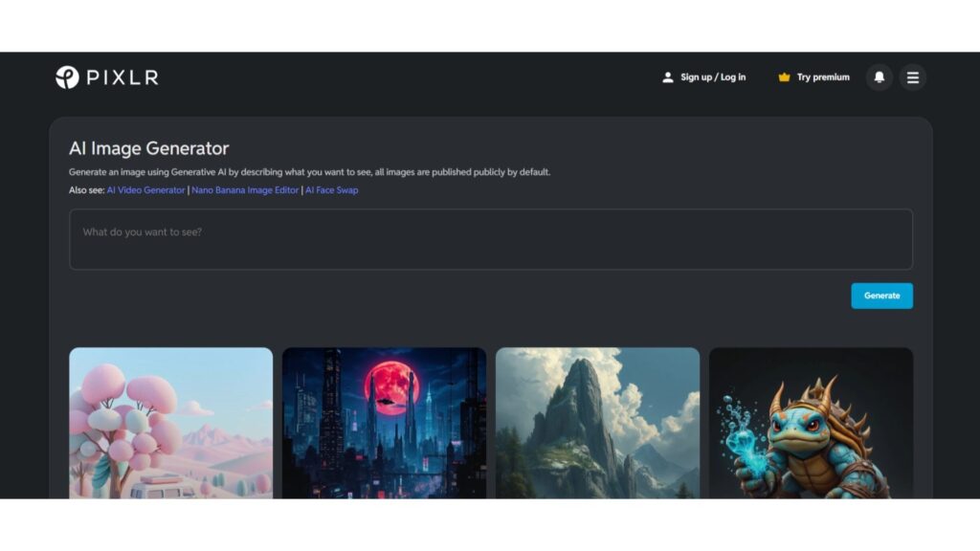Select the Try premium text
Screen dimensions: 980x551
pyautogui.click(x=823, y=77)
